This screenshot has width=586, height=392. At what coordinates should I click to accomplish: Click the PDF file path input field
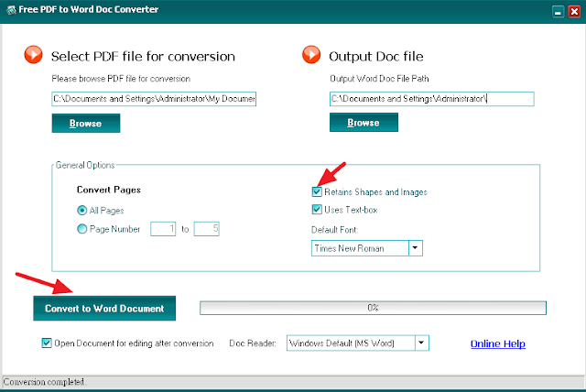pos(154,99)
